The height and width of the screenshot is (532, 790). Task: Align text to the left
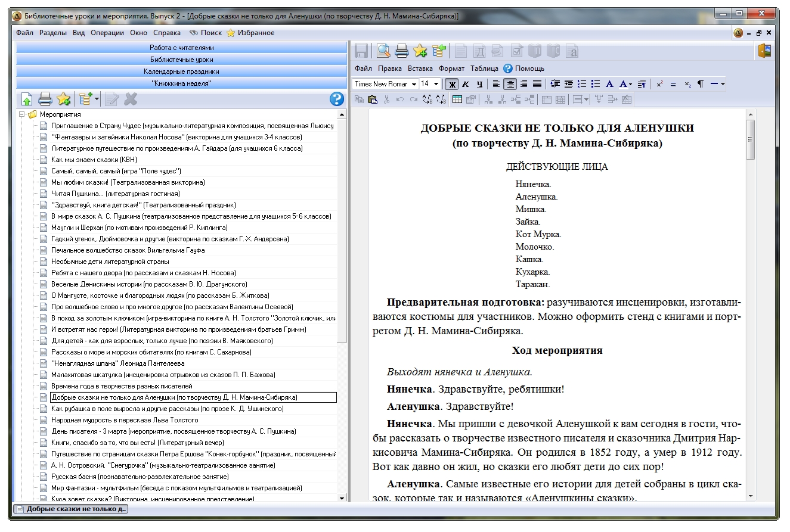496,84
